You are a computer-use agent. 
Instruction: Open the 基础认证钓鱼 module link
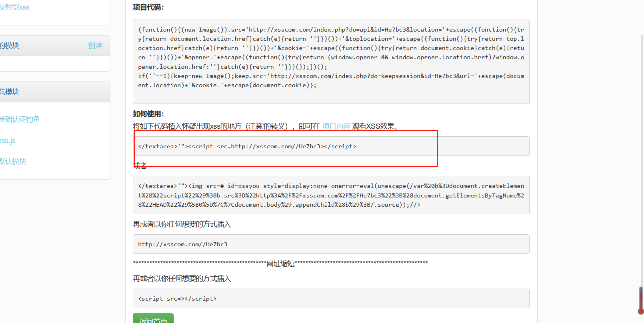[x=20, y=119]
